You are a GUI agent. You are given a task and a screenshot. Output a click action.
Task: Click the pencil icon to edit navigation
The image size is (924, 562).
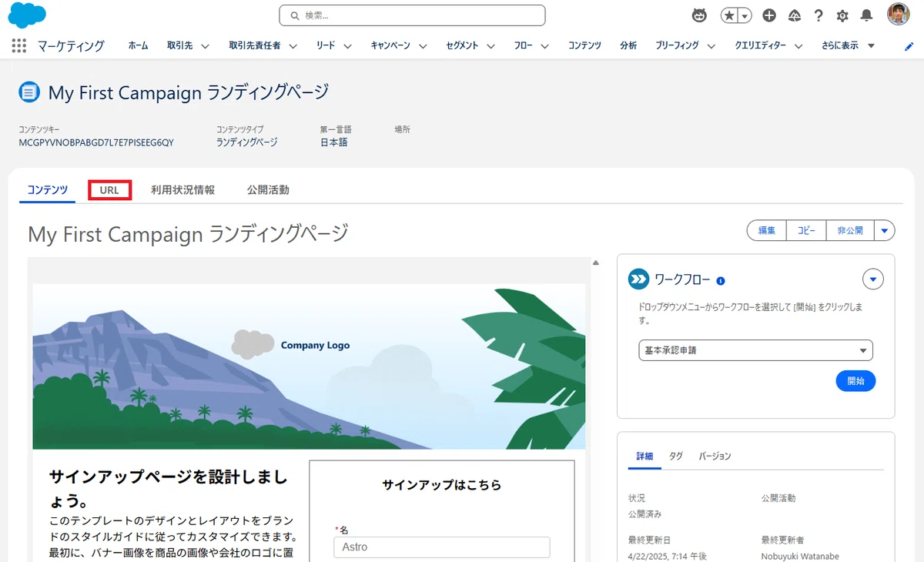point(909,46)
